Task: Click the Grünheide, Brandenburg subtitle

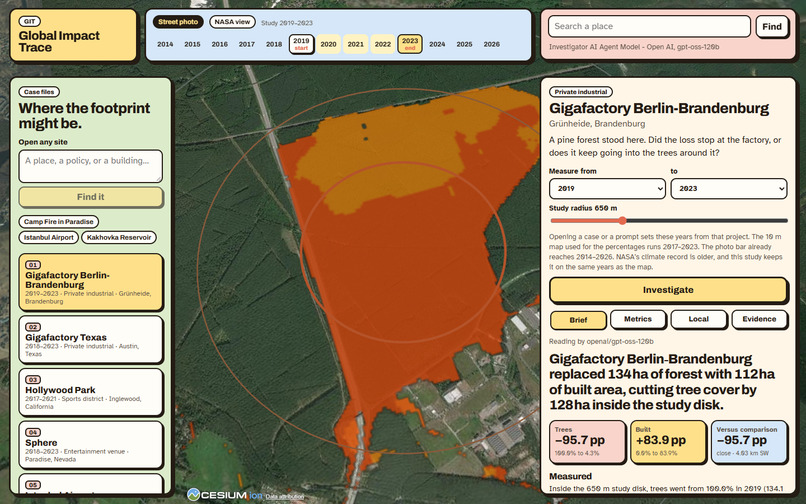Action: [597, 124]
